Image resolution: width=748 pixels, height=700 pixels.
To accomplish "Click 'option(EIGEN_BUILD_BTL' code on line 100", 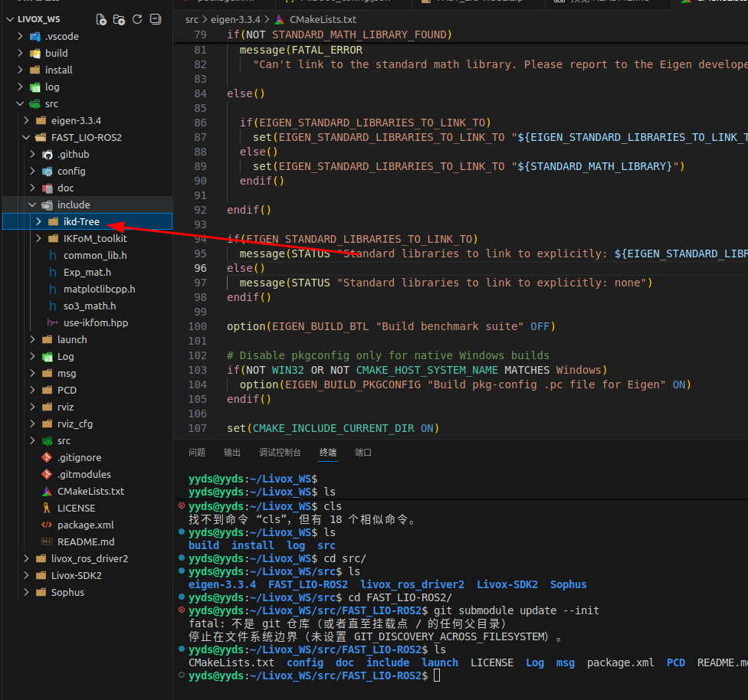I will 297,326.
